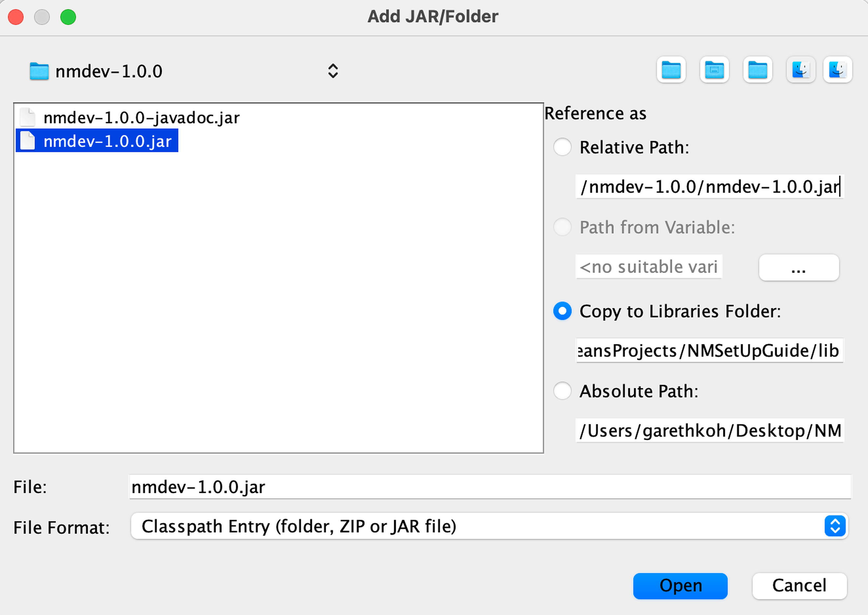Click the File Format label
Screen dimensions: 868x615
coord(61,527)
